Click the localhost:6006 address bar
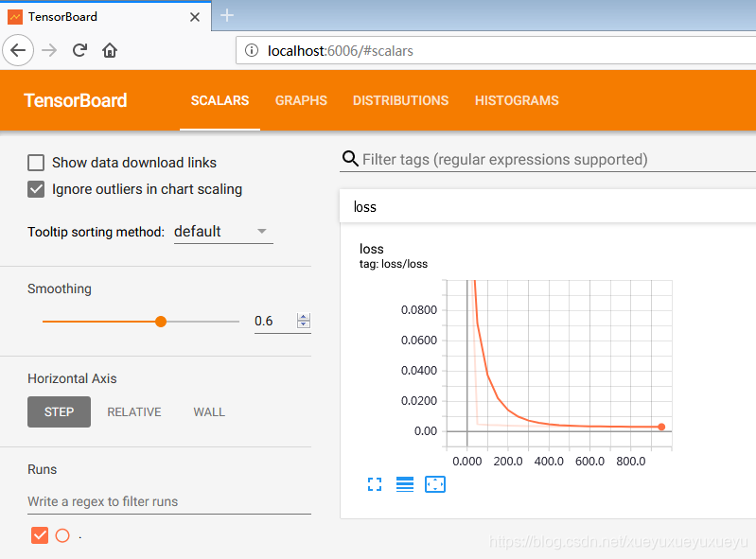The height and width of the screenshot is (559, 756). [x=497, y=50]
